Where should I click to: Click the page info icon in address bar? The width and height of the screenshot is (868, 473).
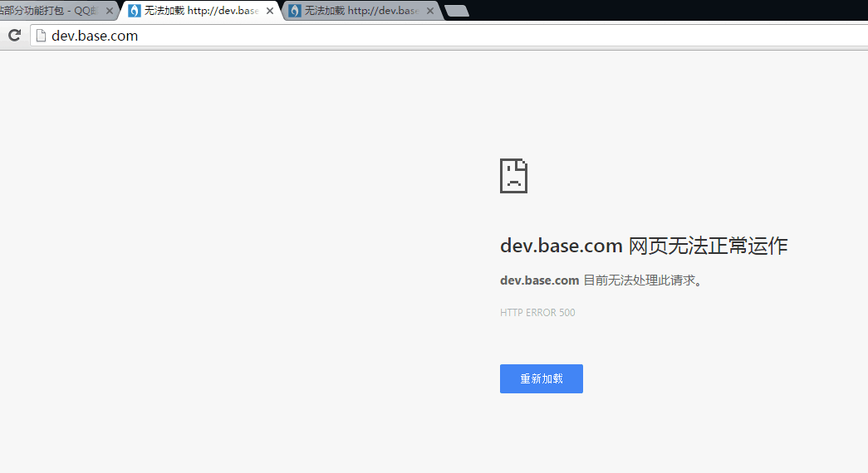point(39,36)
